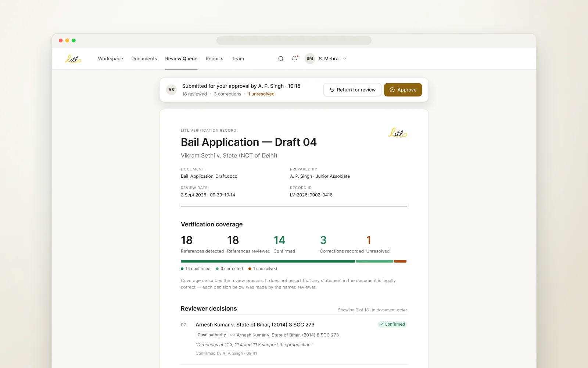Click the linked Arnesh Kumar citation text
The image size is (588, 368).
click(288, 335)
